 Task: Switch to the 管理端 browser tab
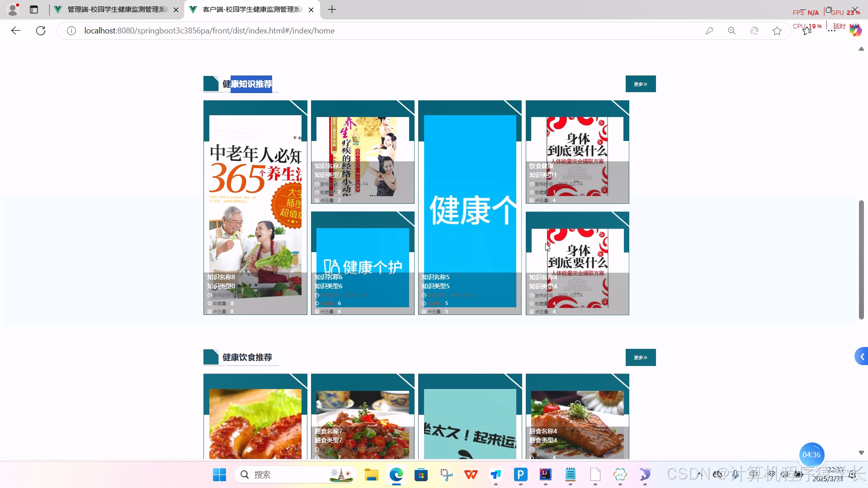click(x=113, y=9)
